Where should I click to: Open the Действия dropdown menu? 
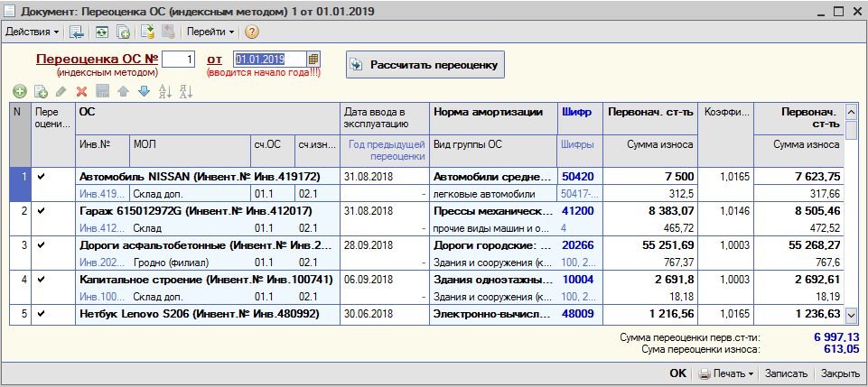tap(33, 32)
